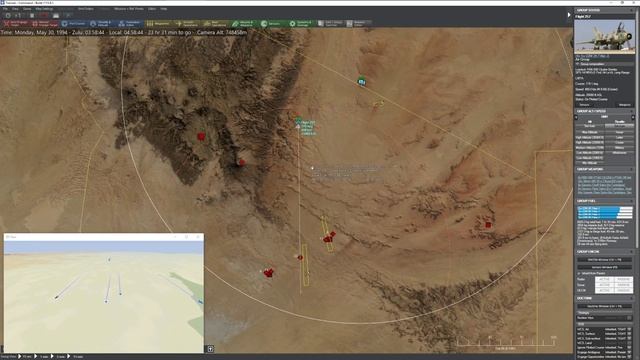The height and width of the screenshot is (360, 640).
Task: Set OECM to PASSIVE
Action: tap(623, 290)
